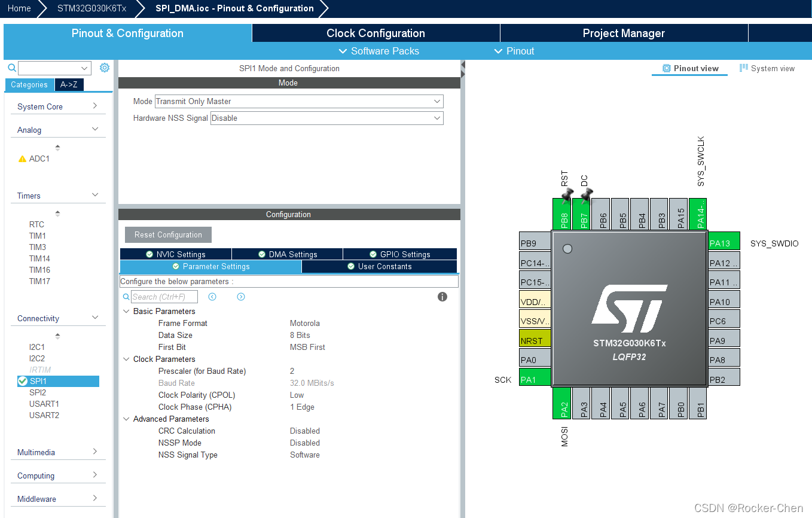Collapse the Advanced Parameters group
The height and width of the screenshot is (518, 812).
click(126, 419)
